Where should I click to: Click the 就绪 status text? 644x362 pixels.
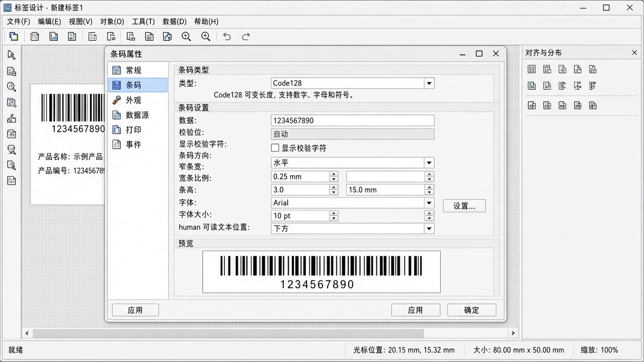click(x=16, y=350)
